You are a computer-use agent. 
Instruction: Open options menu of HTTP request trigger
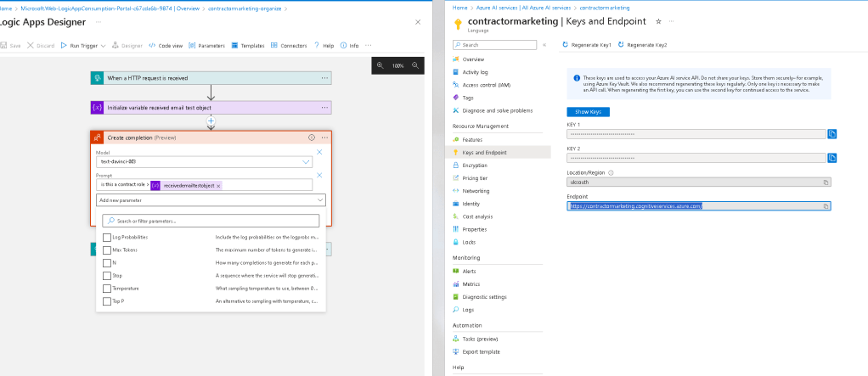(x=325, y=78)
